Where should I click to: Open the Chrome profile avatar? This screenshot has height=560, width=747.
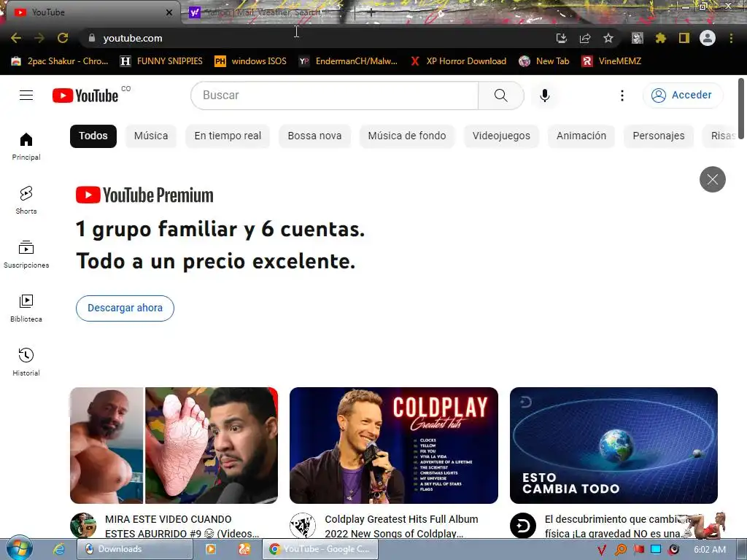(708, 38)
